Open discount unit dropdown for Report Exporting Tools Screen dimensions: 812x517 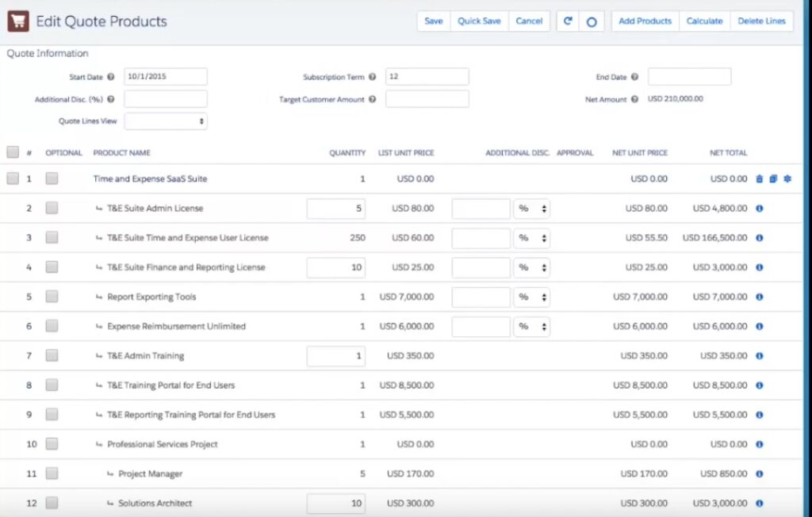pyautogui.click(x=532, y=297)
